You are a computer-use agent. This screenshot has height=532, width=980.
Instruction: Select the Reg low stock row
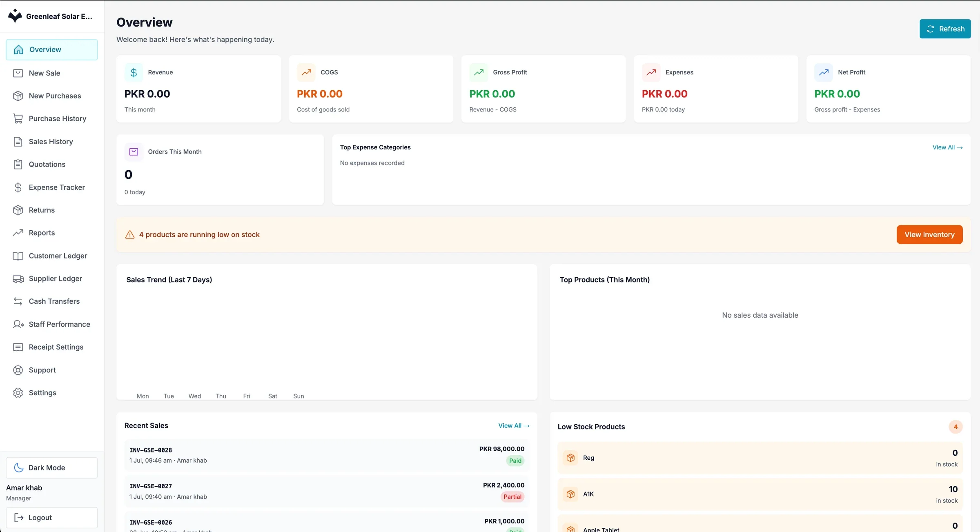click(x=760, y=458)
